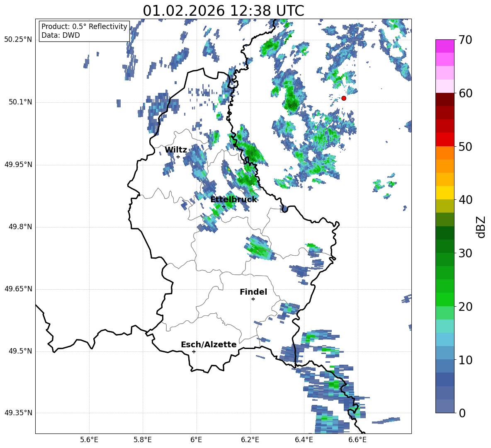Click the colorbar value 20
Viewport: 491px width, 448px height.
[465, 306]
